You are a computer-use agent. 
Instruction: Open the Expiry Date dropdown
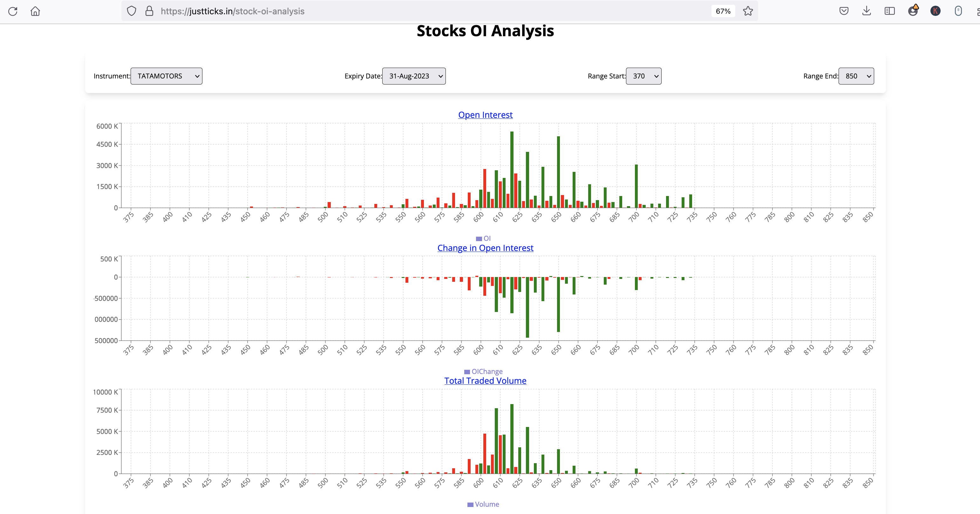[x=414, y=76]
